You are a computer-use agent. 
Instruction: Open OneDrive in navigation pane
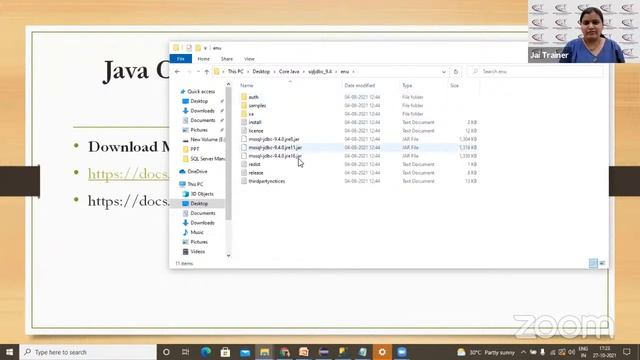pyautogui.click(x=197, y=171)
